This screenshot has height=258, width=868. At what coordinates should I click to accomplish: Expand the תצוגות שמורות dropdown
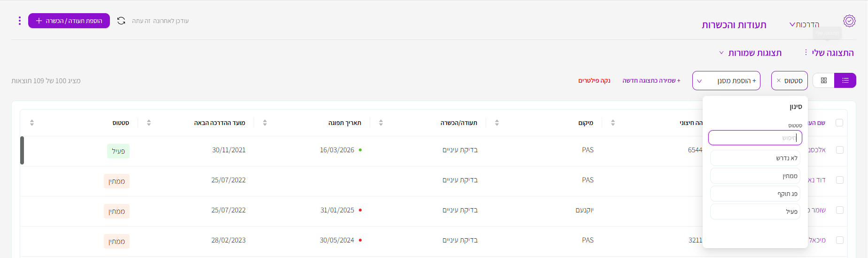point(751,53)
